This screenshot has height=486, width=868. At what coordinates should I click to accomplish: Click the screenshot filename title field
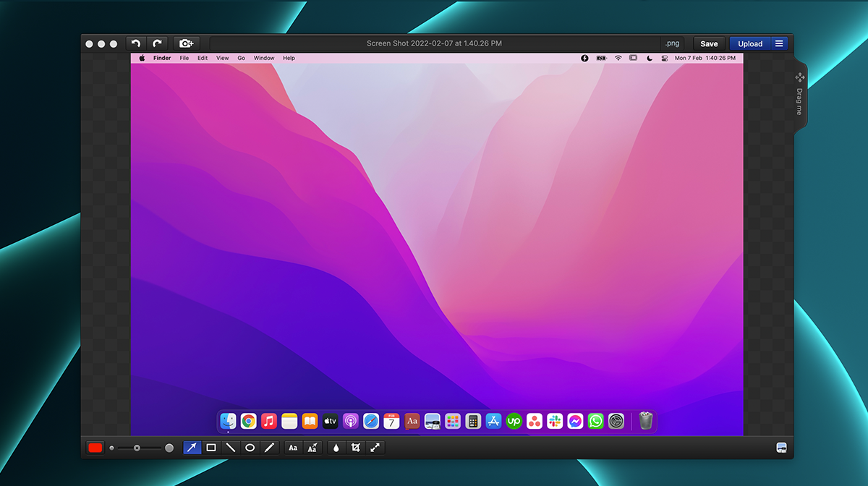pyautogui.click(x=434, y=43)
